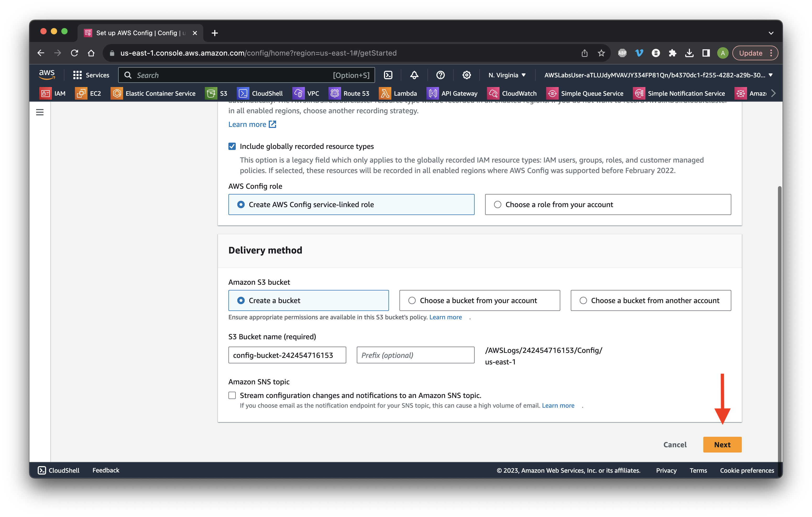The width and height of the screenshot is (812, 517).
Task: Open the Terms link
Action: pyautogui.click(x=698, y=470)
